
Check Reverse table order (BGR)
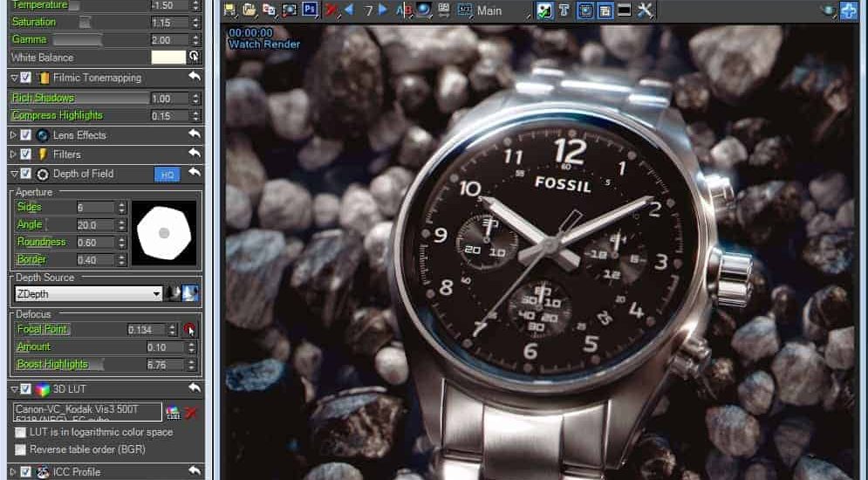(21, 449)
